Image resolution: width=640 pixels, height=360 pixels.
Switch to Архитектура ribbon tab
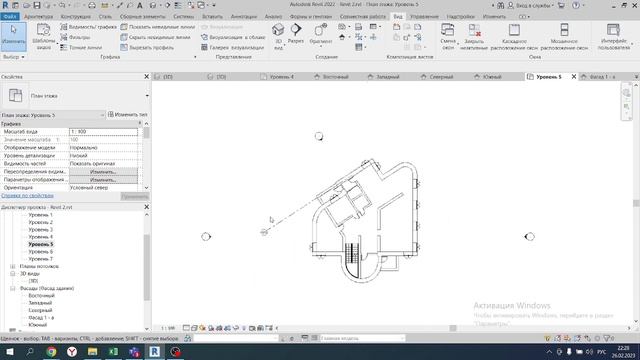click(38, 17)
